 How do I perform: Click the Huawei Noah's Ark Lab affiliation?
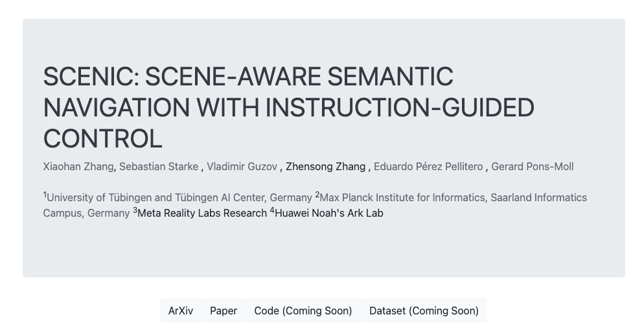(x=329, y=213)
